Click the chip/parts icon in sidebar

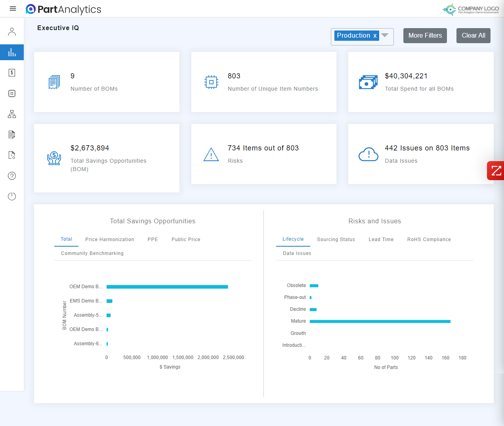[x=11, y=93]
